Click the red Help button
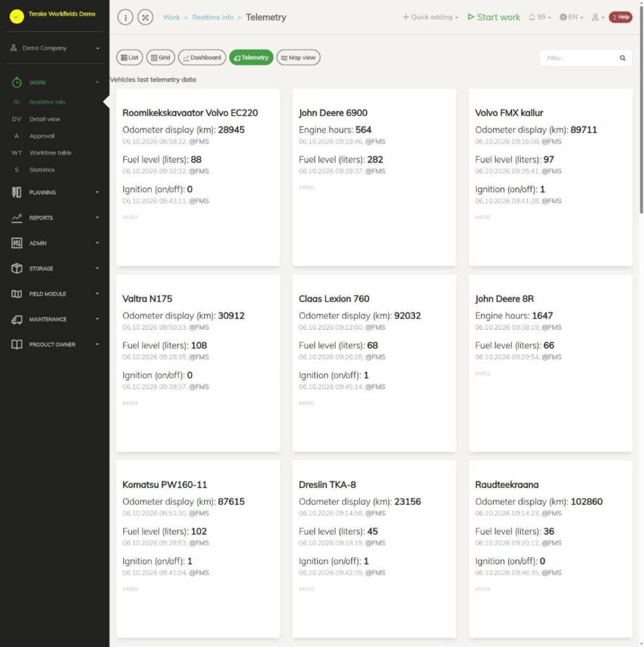Screen dimensions: 644x647 click(x=621, y=17)
